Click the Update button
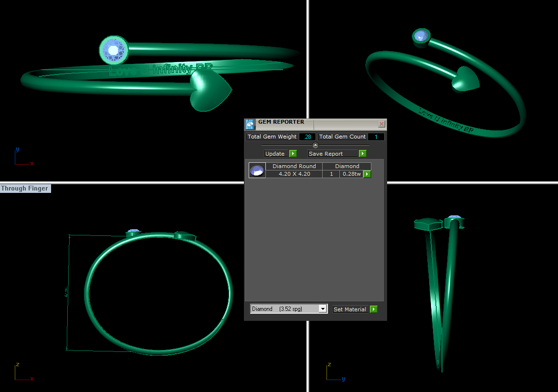The width and height of the screenshot is (558, 392). pos(275,154)
